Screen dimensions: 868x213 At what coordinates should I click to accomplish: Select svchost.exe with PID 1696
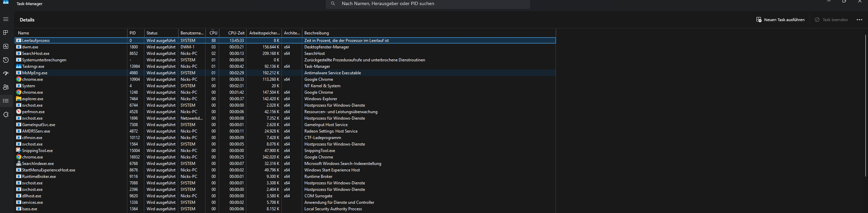click(32, 118)
